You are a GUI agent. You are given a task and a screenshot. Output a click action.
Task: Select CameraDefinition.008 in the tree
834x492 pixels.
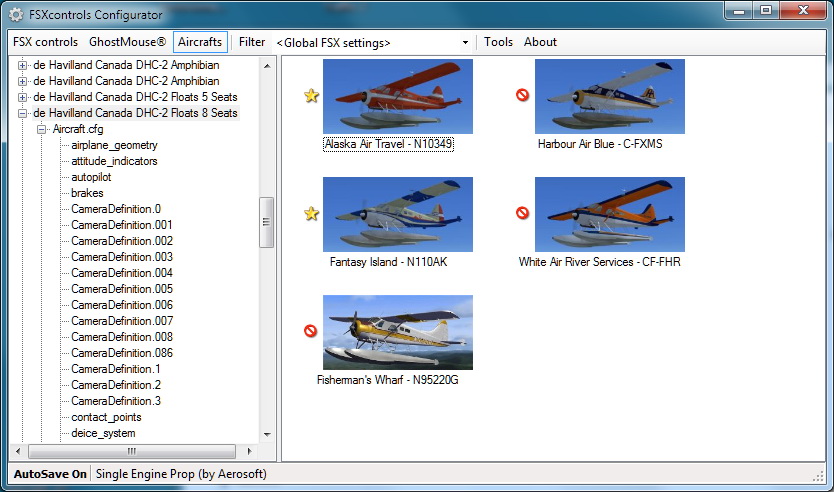coord(122,337)
